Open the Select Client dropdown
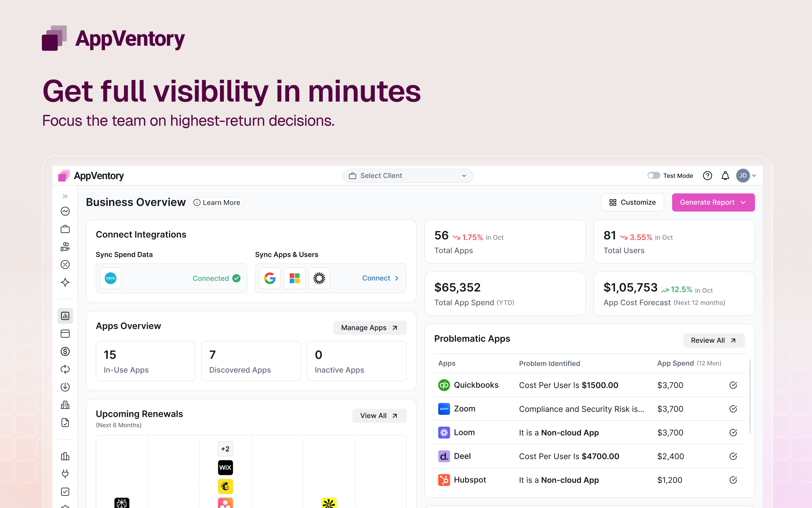This screenshot has width=812, height=508. pyautogui.click(x=407, y=176)
